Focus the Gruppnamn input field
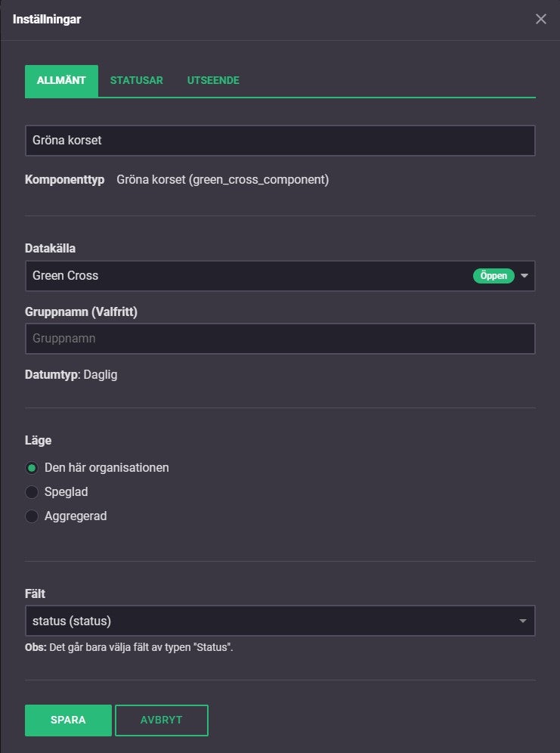This screenshot has width=560, height=753. [x=280, y=339]
